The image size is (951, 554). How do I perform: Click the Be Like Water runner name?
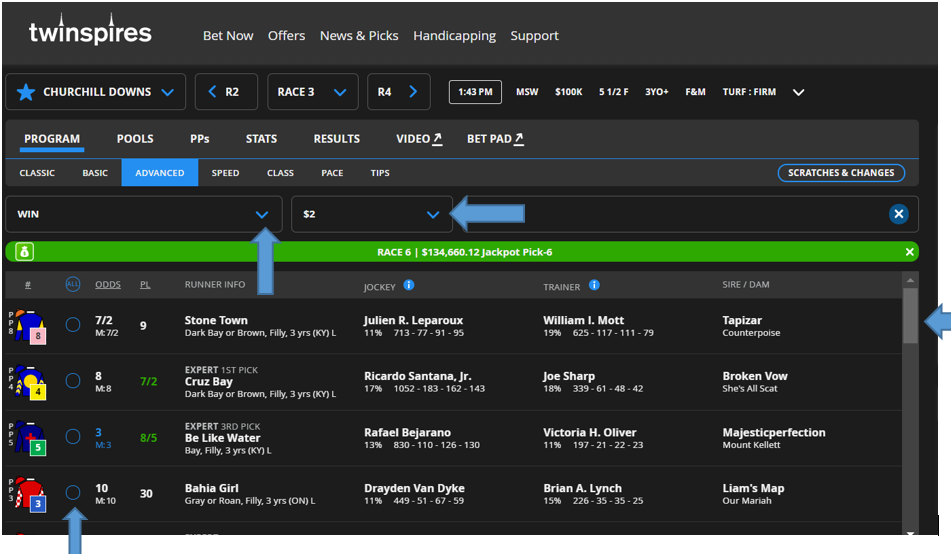click(223, 437)
